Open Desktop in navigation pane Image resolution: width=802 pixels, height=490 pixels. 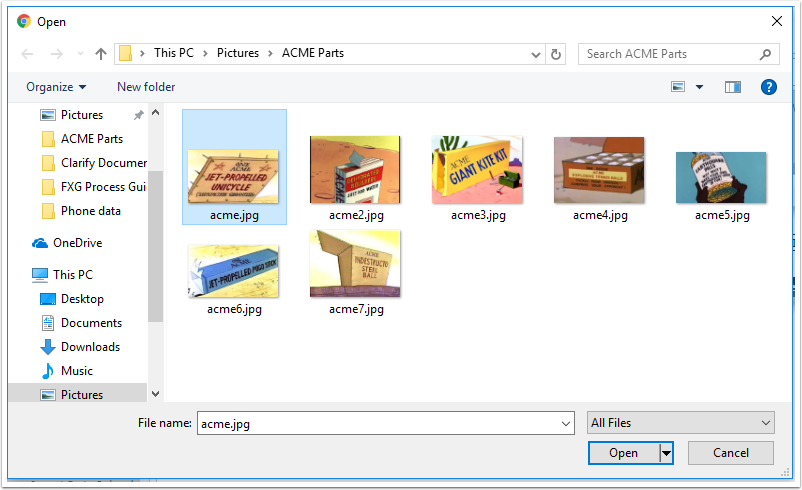82,299
